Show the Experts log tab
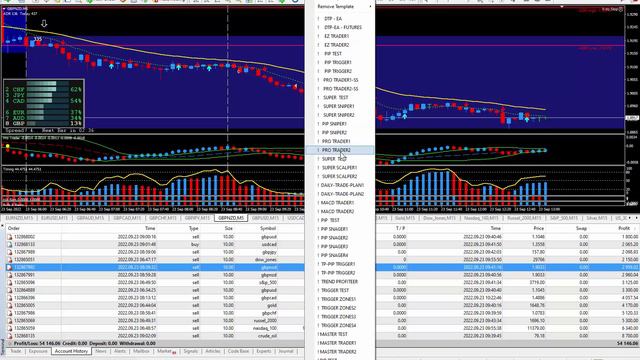This screenshot has height=360, width=640. pyautogui.click(x=264, y=351)
